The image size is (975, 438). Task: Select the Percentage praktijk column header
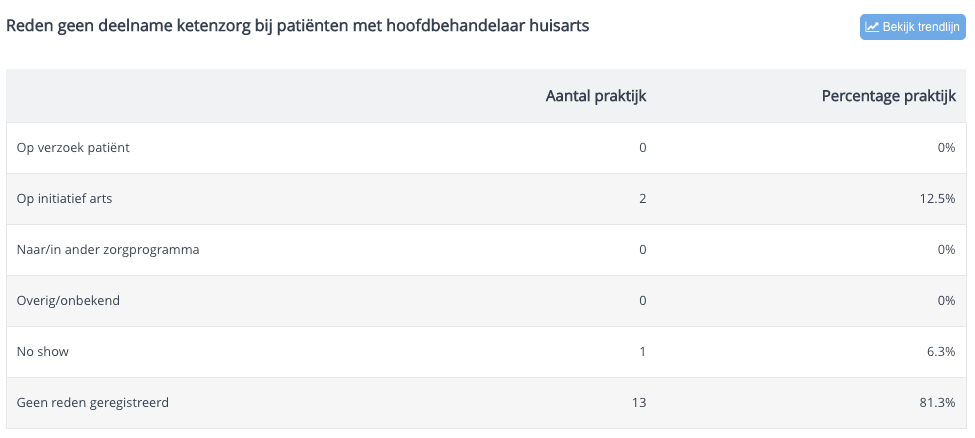(889, 96)
